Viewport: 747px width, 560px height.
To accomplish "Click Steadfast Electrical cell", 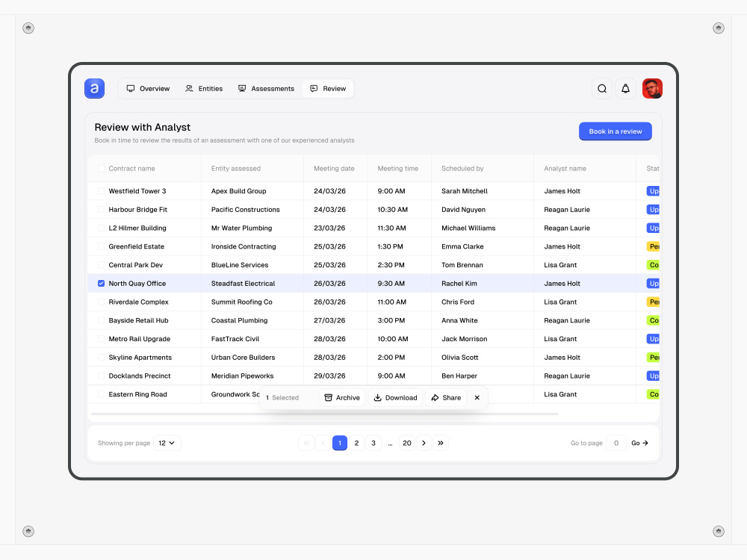I will tap(243, 283).
